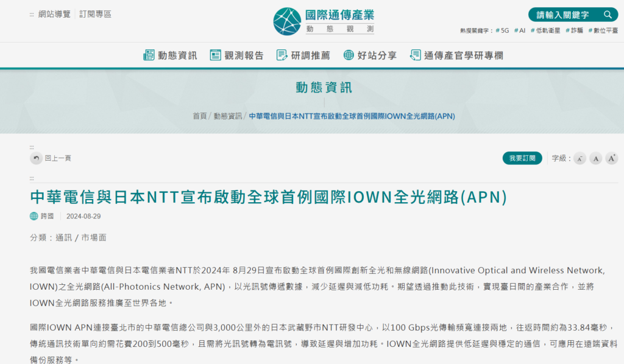Click the 動態資訊 bar-chart icon
624x364 pixels.
click(x=148, y=55)
